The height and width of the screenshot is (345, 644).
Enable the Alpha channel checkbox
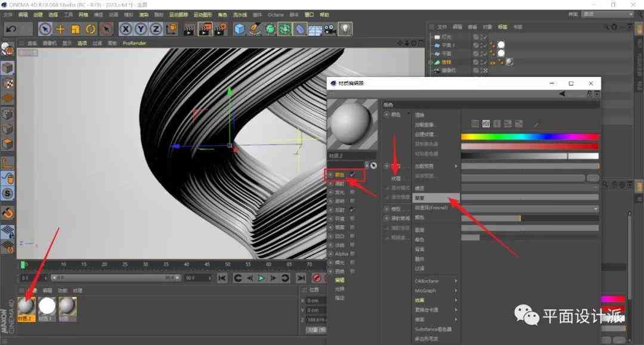(x=352, y=254)
